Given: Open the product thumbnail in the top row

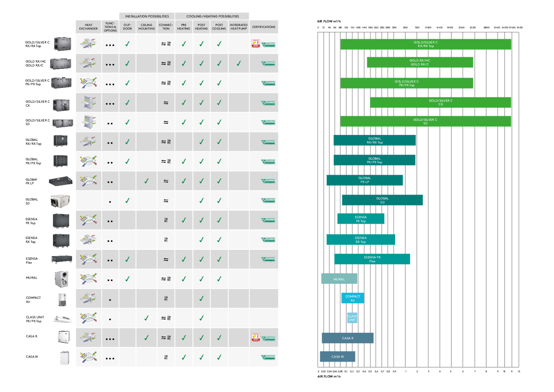Looking at the screenshot, I should (x=63, y=44).
